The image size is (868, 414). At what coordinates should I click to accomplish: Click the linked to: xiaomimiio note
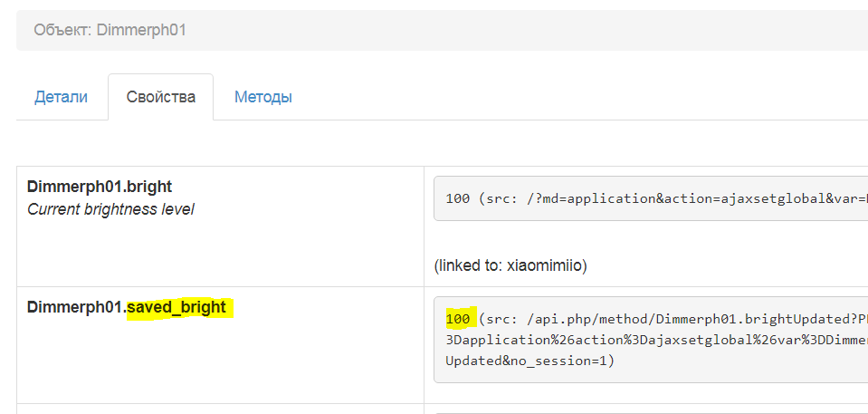coord(510,265)
